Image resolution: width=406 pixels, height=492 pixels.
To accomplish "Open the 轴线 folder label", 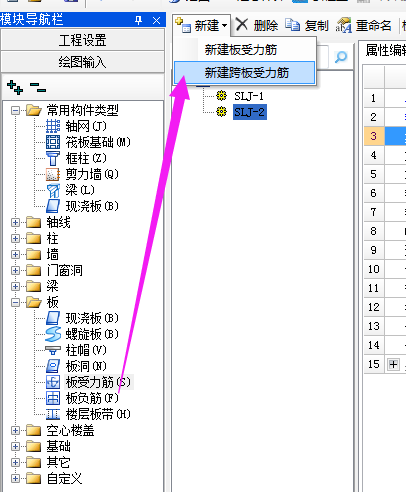I will pos(58,222).
